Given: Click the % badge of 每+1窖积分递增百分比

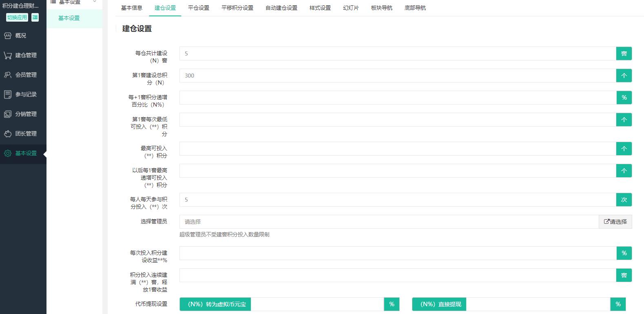Looking at the screenshot, I should (x=624, y=98).
